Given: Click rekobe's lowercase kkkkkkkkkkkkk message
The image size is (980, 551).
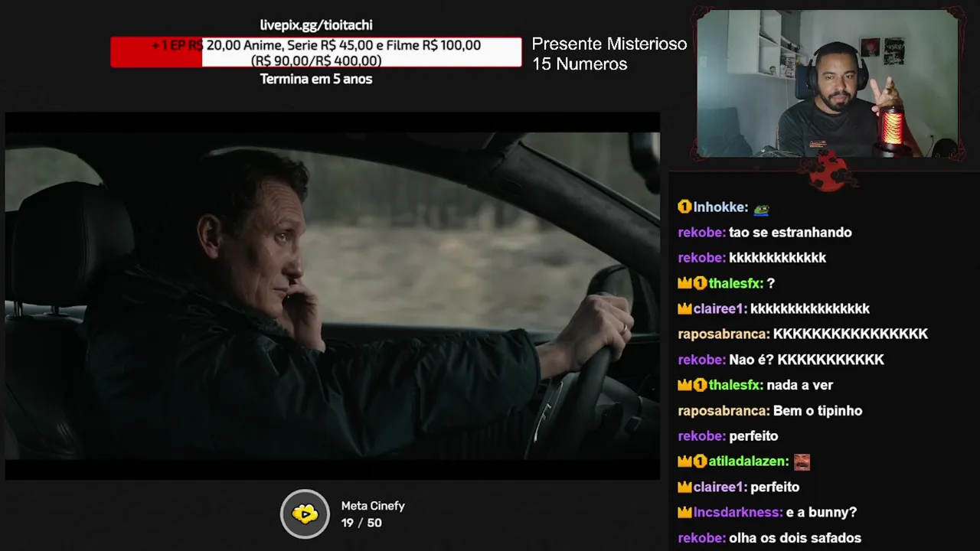Looking at the screenshot, I should point(777,258).
